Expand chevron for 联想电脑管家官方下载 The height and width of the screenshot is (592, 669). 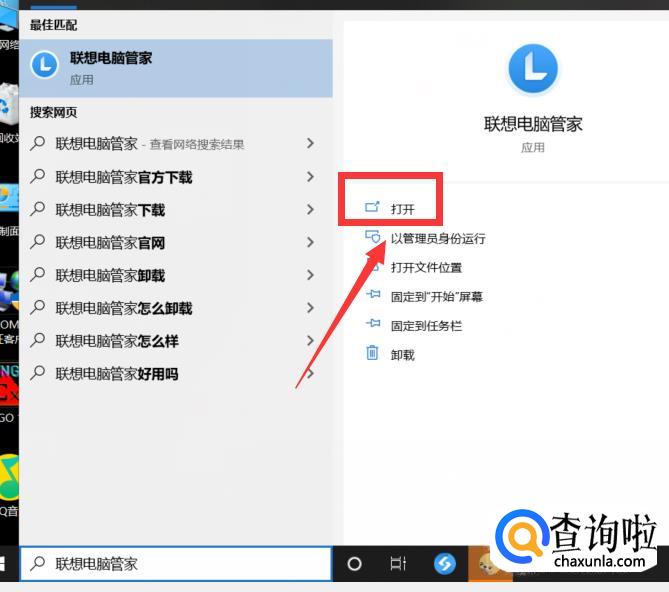[x=310, y=176]
